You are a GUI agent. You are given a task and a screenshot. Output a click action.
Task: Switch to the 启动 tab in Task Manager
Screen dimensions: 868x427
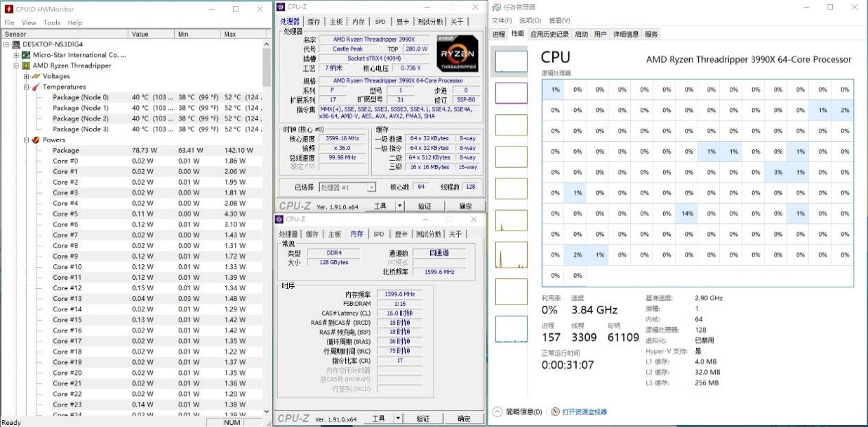coord(581,34)
